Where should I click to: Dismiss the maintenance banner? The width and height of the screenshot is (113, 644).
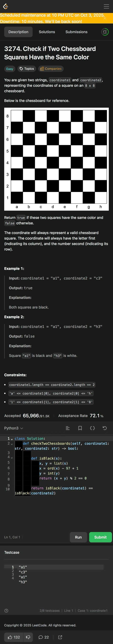click(105, 18)
